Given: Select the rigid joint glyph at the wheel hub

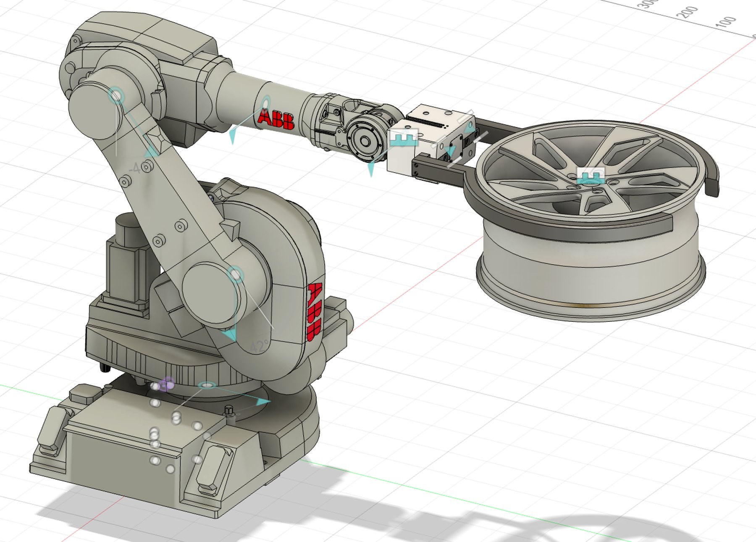Looking at the screenshot, I should point(591,176).
